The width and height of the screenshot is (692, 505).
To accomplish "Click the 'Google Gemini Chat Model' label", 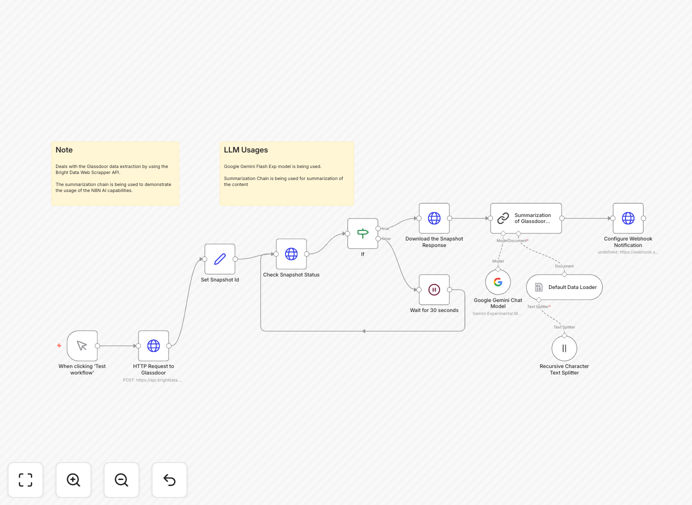I will pyautogui.click(x=498, y=303).
